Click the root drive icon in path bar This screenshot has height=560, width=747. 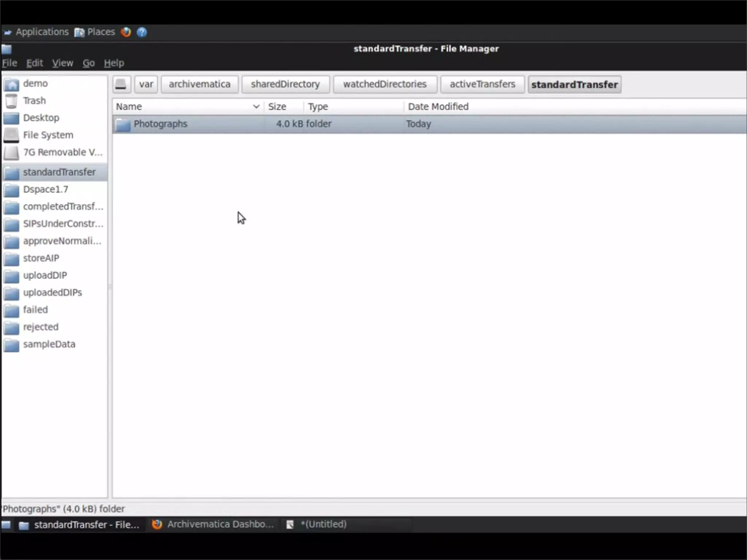point(121,84)
